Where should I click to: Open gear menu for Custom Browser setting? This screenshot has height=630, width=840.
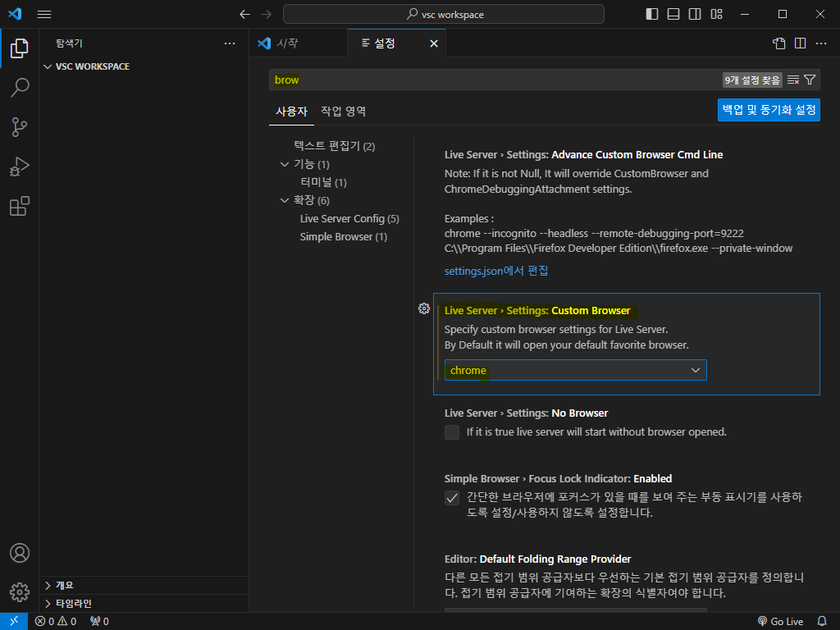pyautogui.click(x=424, y=308)
